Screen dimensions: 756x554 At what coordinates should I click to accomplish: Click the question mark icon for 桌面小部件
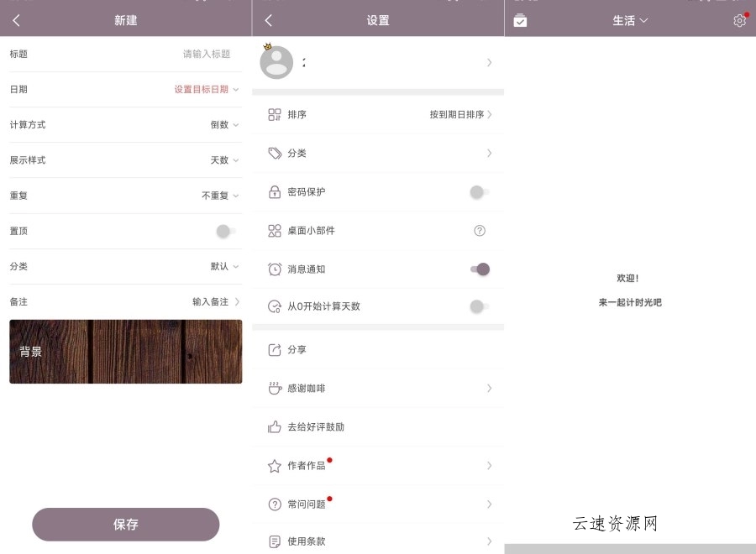(480, 231)
